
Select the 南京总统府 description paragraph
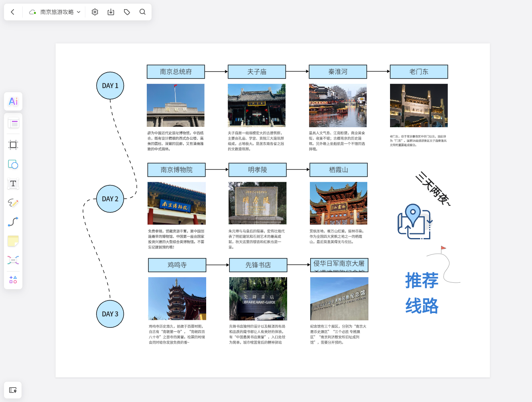point(175,141)
